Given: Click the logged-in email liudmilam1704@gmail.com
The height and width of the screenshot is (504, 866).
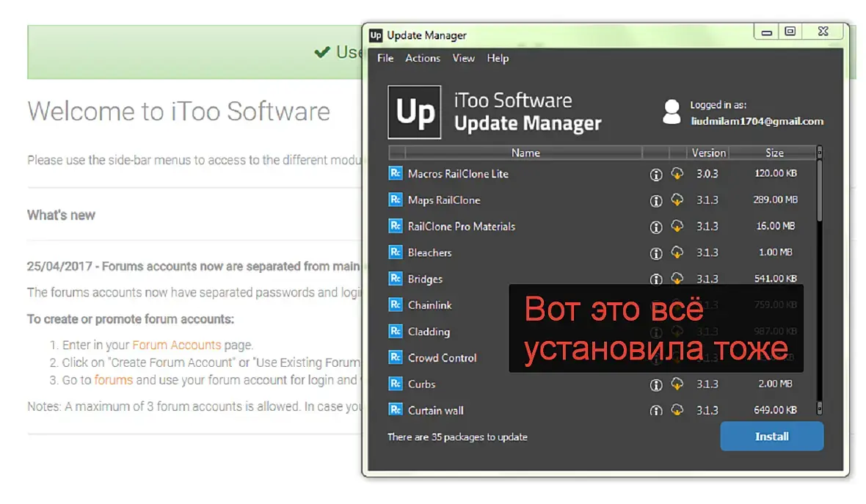Looking at the screenshot, I should click(x=757, y=122).
